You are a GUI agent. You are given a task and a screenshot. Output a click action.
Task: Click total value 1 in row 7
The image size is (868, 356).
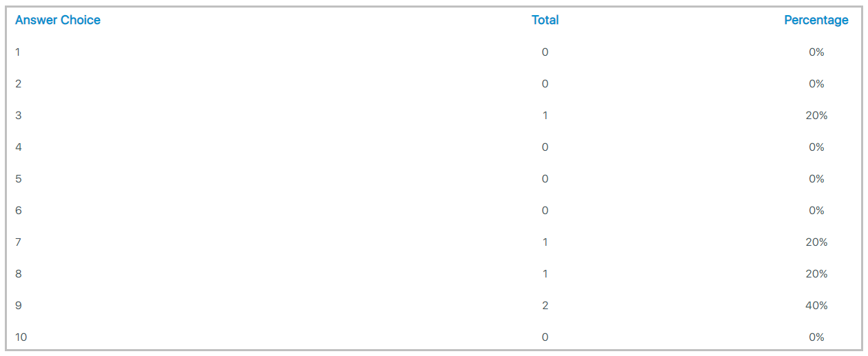(545, 242)
